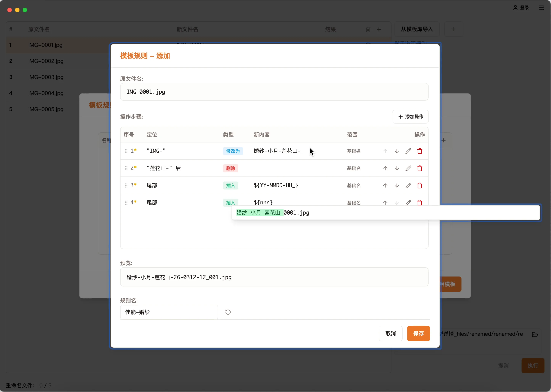551x392 pixels.
Task: Move step 2 "莲花山-" down
Action: tap(396, 168)
